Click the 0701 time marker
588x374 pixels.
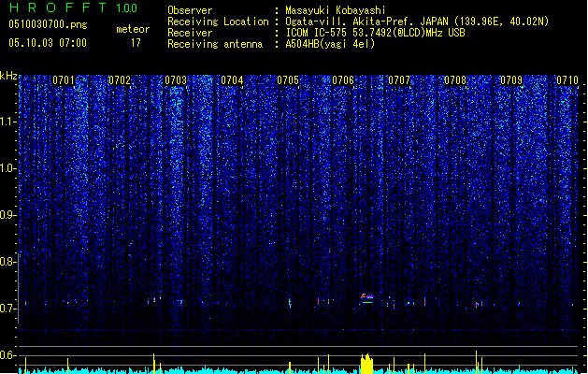point(64,80)
